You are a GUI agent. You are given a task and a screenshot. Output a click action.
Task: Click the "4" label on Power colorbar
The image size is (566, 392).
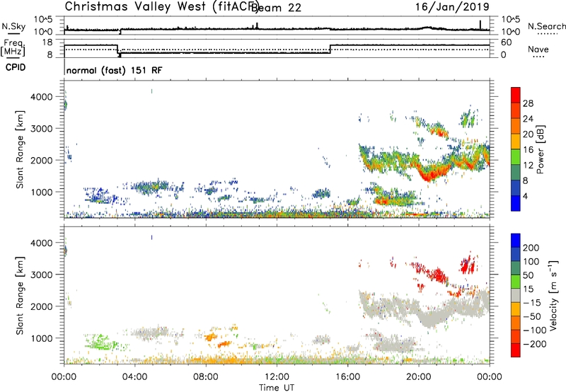(525, 197)
